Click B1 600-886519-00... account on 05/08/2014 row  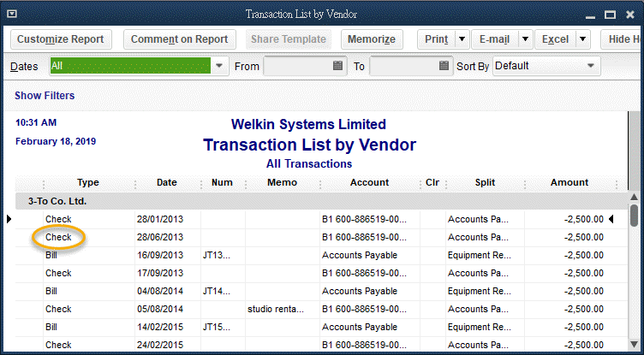(364, 309)
